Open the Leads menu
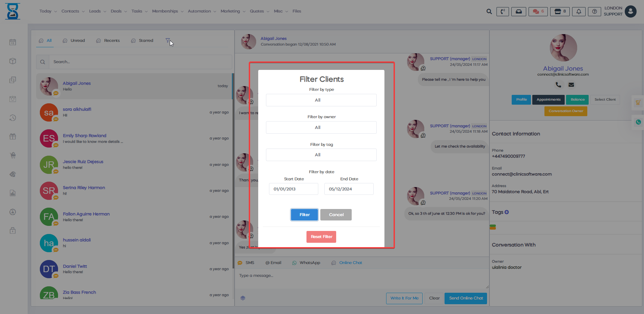Screen dimensions: 644x314 (97, 11)
